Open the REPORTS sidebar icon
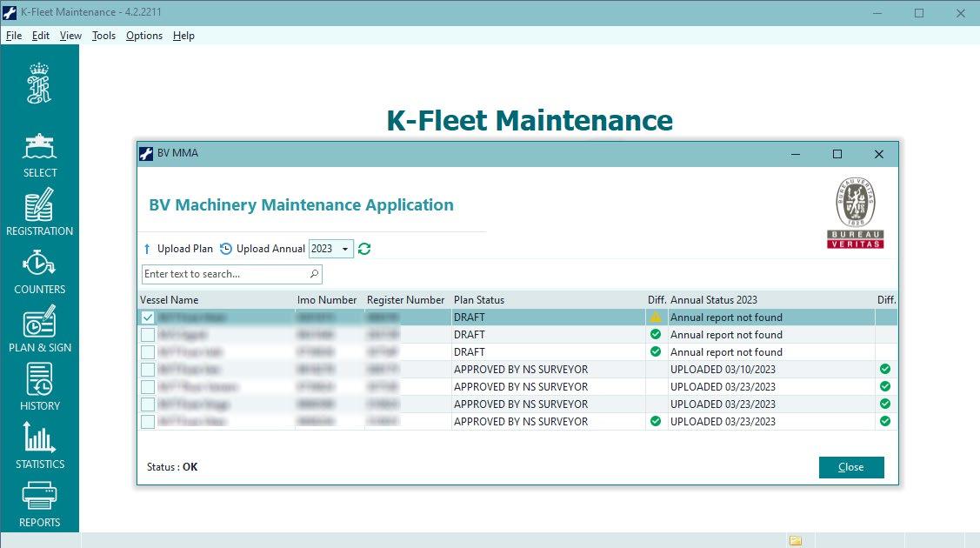The height and width of the screenshot is (548, 980). (x=39, y=504)
